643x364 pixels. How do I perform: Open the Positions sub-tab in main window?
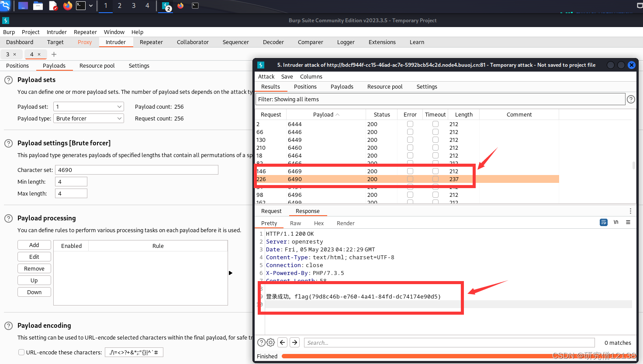pyautogui.click(x=17, y=65)
